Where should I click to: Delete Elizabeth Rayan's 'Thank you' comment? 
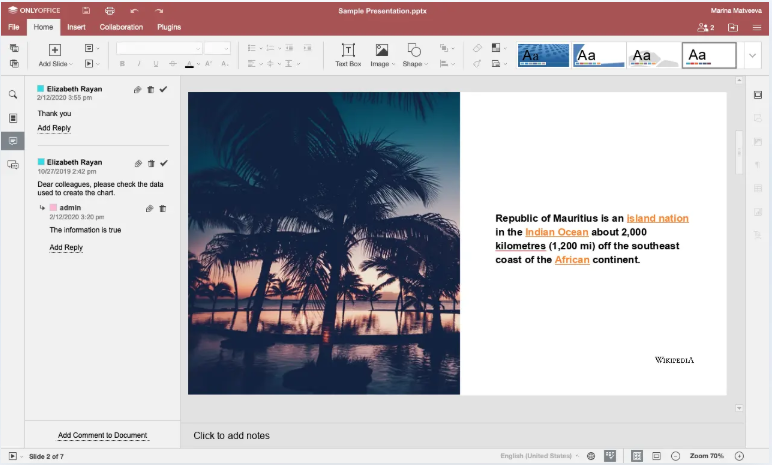pyautogui.click(x=151, y=90)
